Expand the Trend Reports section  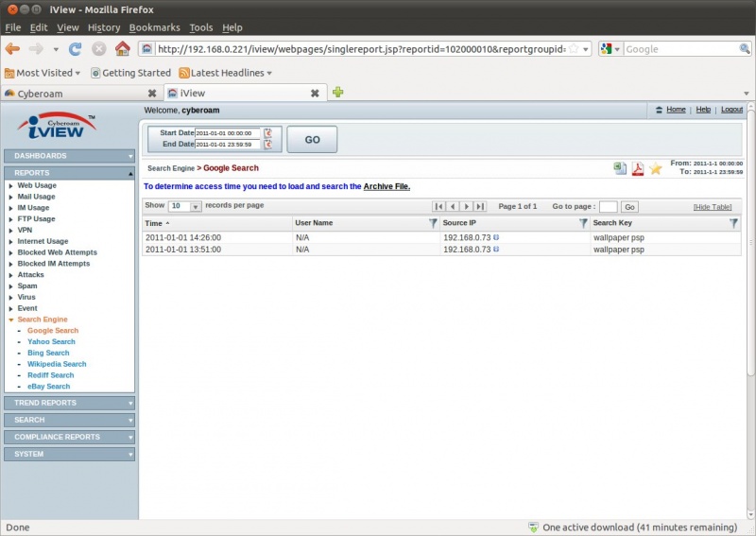pyautogui.click(x=70, y=403)
